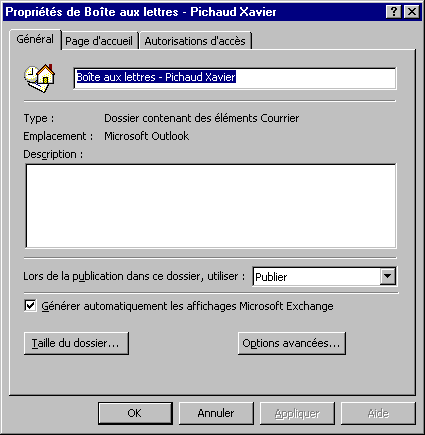Open the Publier dropdown arrow

coord(388,276)
